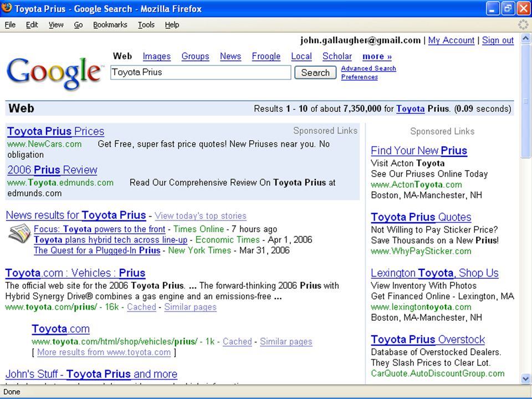Click the 'Economic Times' news source text

point(227,240)
